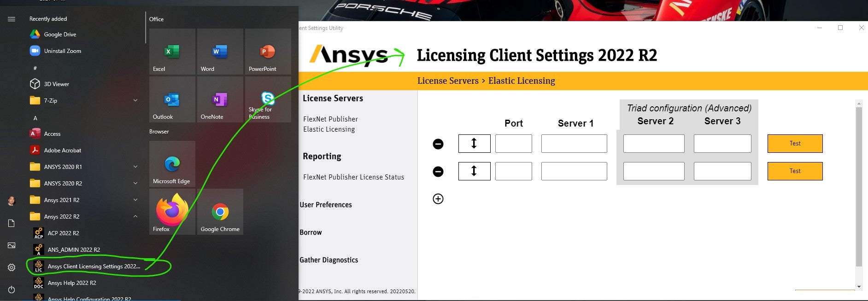
Task: Open the Firefox tile
Action: pos(172,212)
